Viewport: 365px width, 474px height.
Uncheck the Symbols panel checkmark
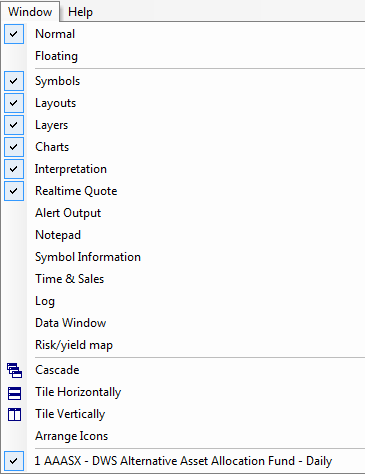coord(14,81)
